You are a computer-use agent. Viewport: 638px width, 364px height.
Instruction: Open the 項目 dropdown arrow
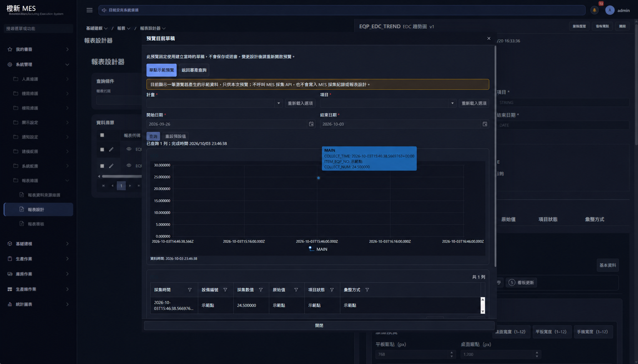(452, 103)
